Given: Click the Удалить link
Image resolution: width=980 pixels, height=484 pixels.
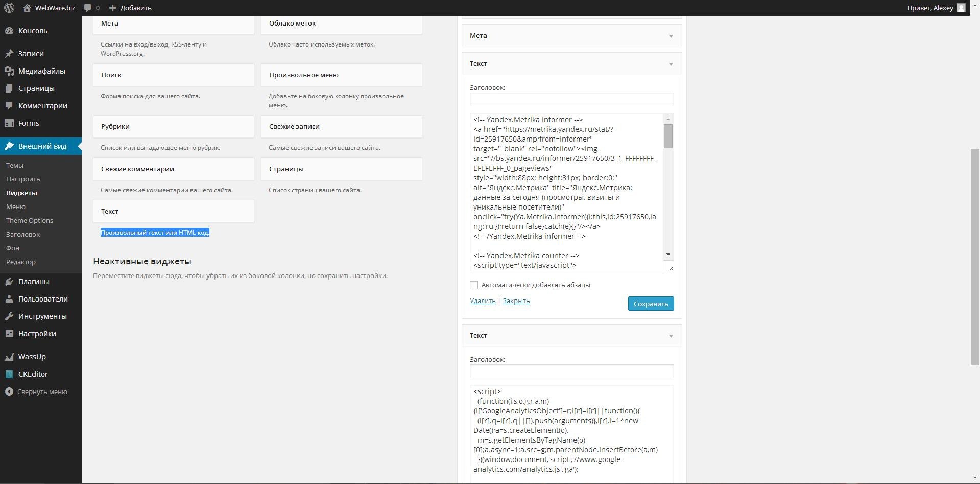Looking at the screenshot, I should coord(483,301).
